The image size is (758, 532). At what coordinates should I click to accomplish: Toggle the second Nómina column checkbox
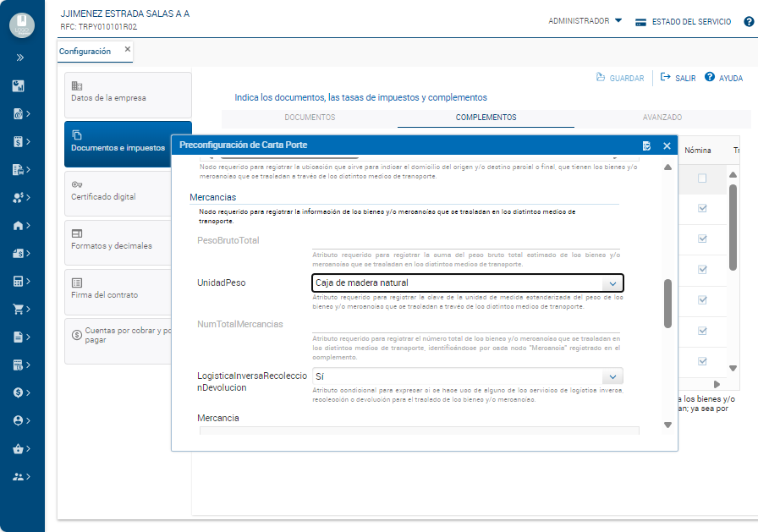pos(702,209)
